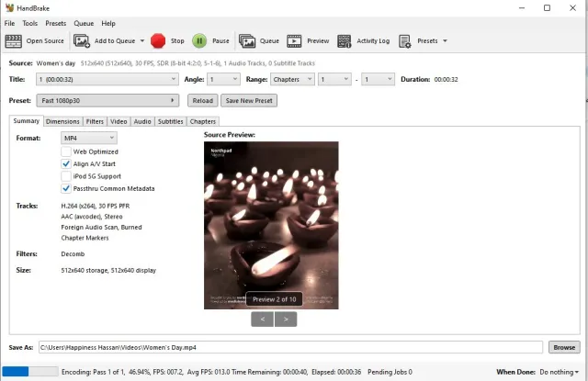This screenshot has width=588, height=381.
Task: Click the green Pause icon
Action: 199,40
